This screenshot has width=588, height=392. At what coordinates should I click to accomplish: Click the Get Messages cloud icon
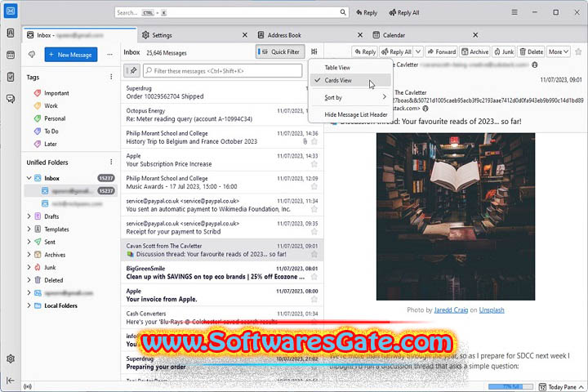tap(32, 55)
